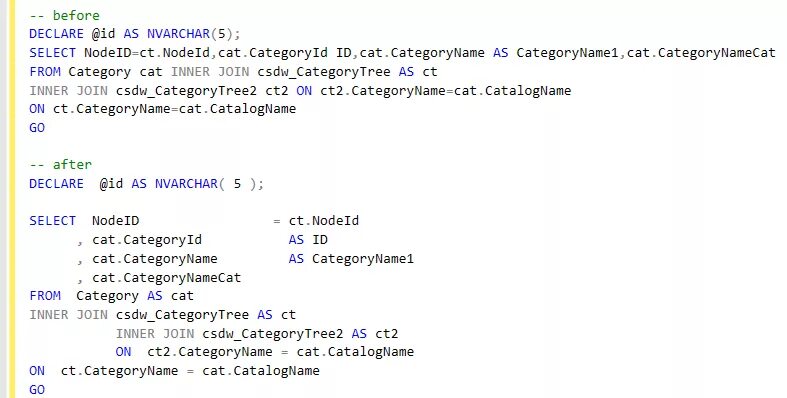This screenshot has width=787, height=398.
Task: Click ct2.CategoryName in the indented ON clause
Action: [x=210, y=352]
